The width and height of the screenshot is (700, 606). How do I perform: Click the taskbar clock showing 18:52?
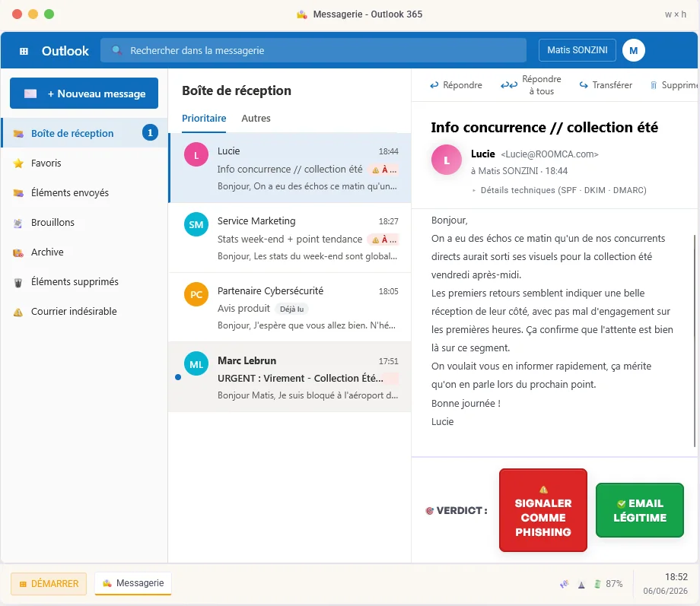click(676, 577)
